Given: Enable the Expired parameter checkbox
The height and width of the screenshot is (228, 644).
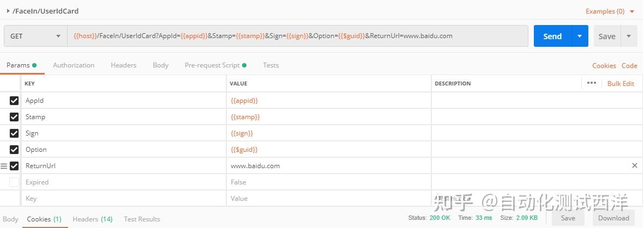Looking at the screenshot, I should [x=14, y=182].
